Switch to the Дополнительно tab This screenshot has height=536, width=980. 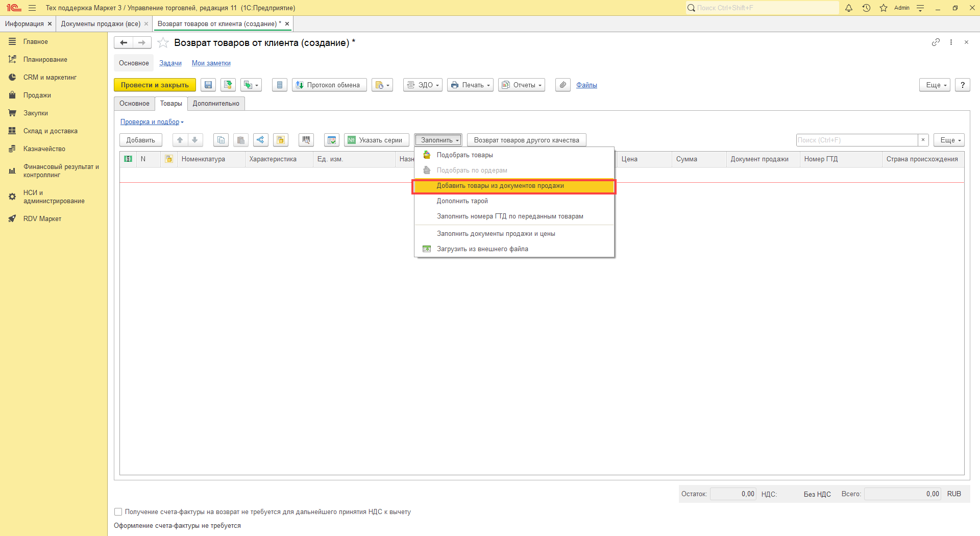click(x=216, y=104)
